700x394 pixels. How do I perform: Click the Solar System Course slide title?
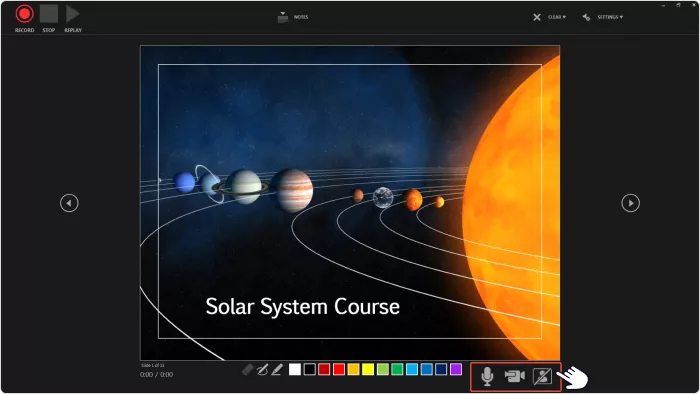point(302,307)
